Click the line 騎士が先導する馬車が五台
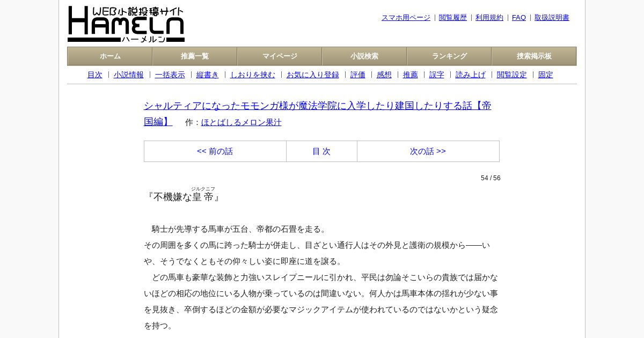644x338 pixels. [x=240, y=229]
